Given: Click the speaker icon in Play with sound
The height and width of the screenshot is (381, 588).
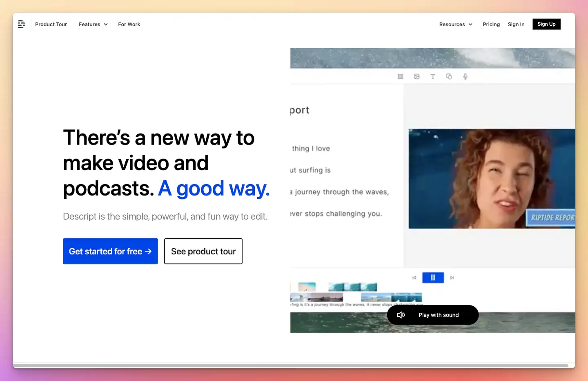Looking at the screenshot, I should point(401,315).
